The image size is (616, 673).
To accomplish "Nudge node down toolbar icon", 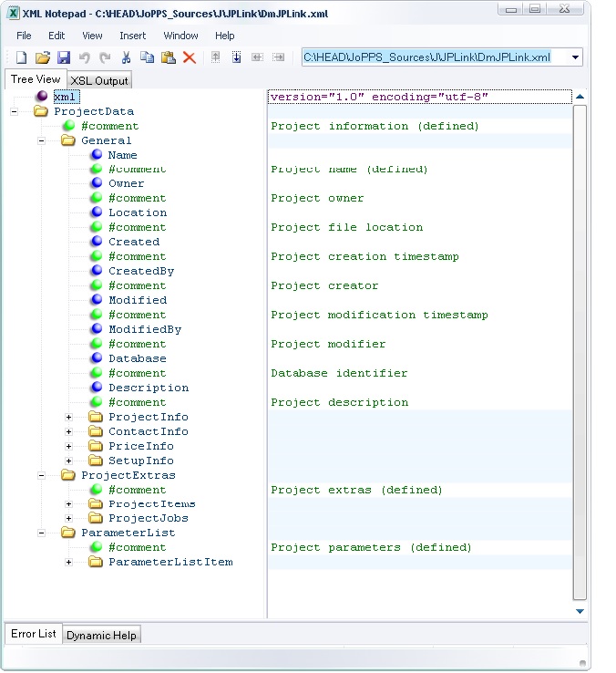I will [236, 57].
